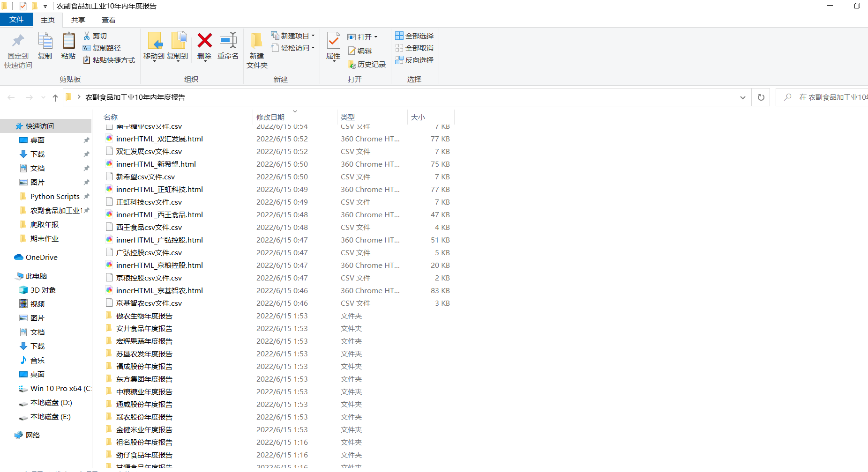The width and height of the screenshot is (868, 472).
Task: Click the Edit (编辑) command
Action: [360, 51]
